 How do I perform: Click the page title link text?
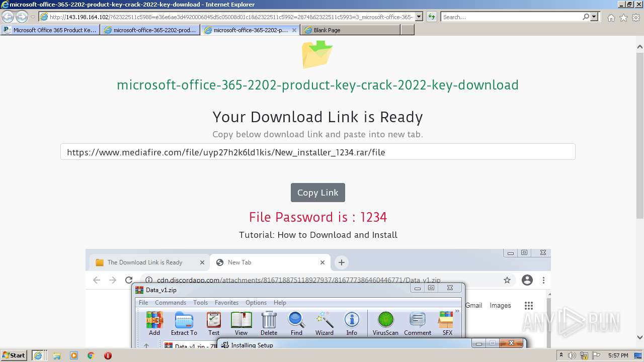pos(317,85)
